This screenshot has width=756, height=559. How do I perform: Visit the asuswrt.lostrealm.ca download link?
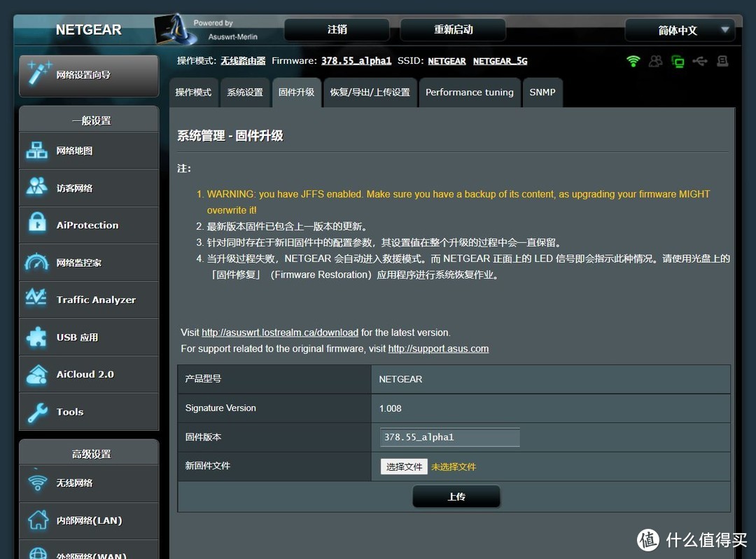pos(279,333)
